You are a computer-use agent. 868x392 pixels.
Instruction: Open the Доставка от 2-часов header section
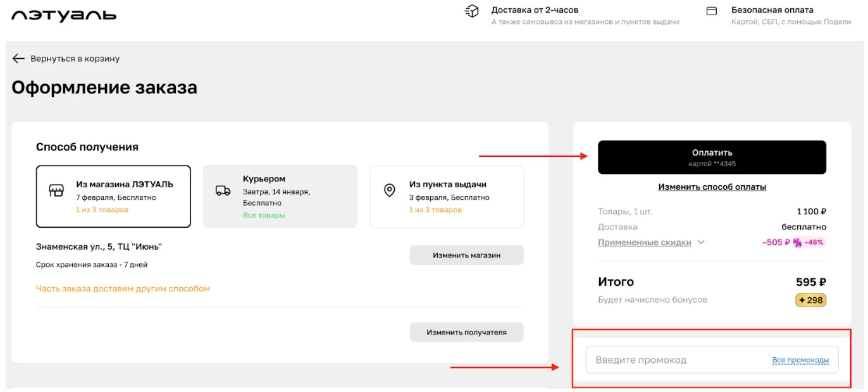coord(536,9)
